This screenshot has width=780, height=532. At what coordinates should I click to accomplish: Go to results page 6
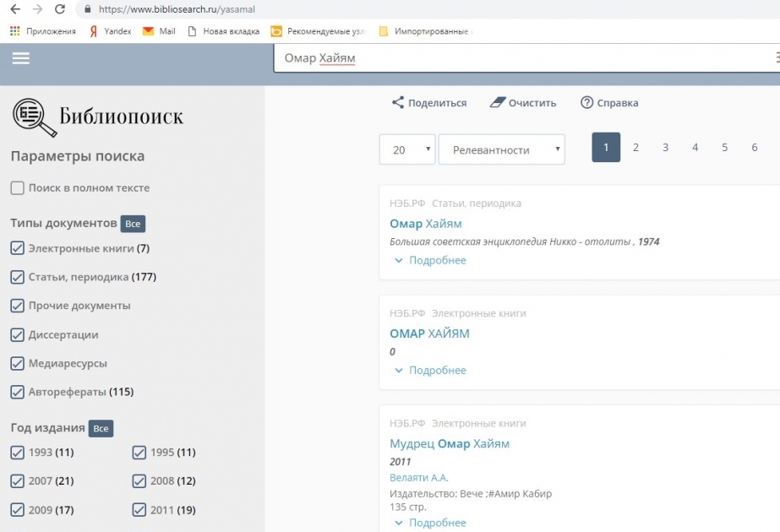tap(755, 147)
